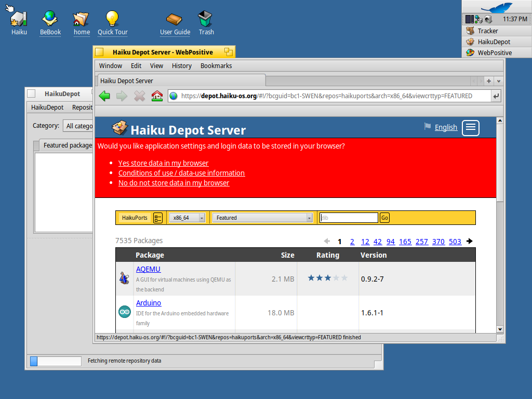
Task: Open the Trash desktop icon
Action: point(205,19)
